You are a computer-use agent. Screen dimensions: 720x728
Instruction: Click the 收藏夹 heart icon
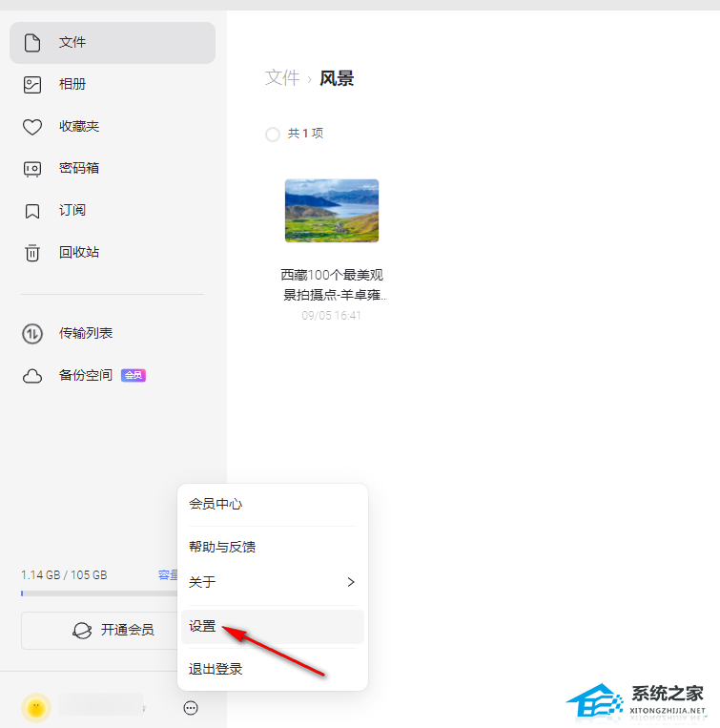click(x=32, y=127)
